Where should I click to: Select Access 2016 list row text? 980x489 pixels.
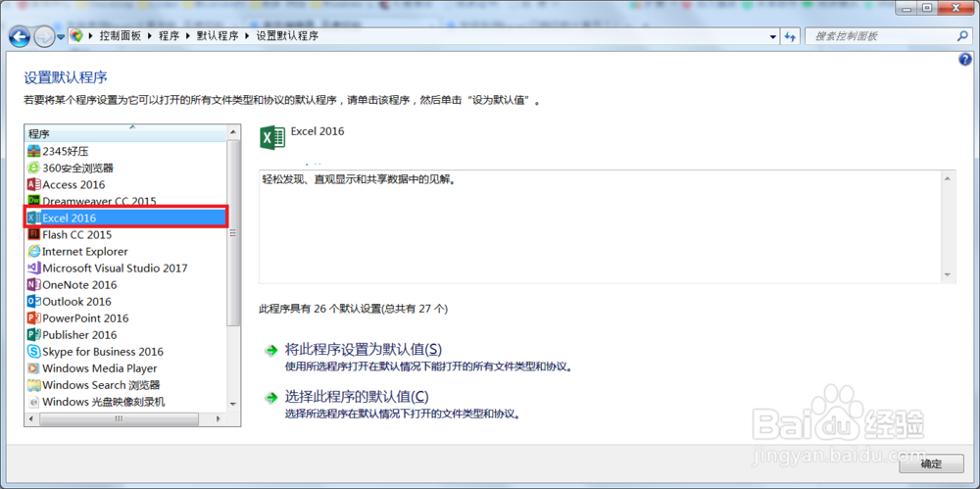point(73,184)
